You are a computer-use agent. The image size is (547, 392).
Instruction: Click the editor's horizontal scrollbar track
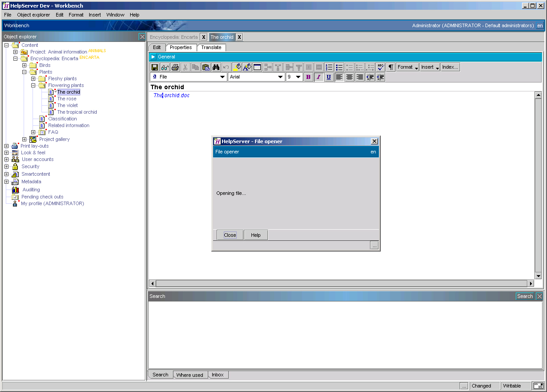tap(342, 283)
